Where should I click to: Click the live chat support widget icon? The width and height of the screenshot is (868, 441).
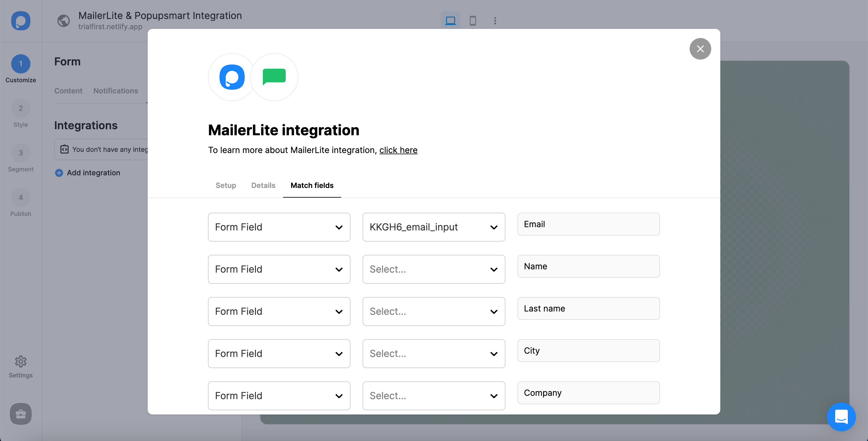[841, 416]
